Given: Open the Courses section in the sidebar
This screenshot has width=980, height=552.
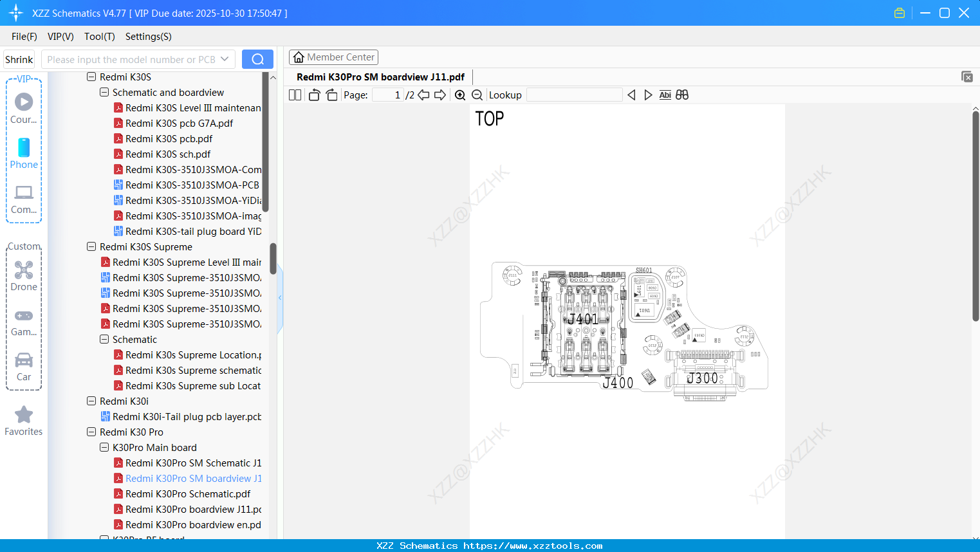Looking at the screenshot, I should 24,108.
